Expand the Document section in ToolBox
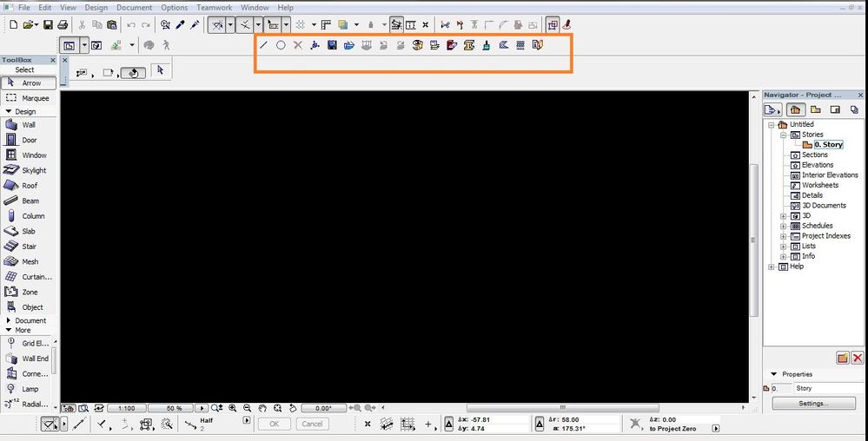 tap(9, 320)
